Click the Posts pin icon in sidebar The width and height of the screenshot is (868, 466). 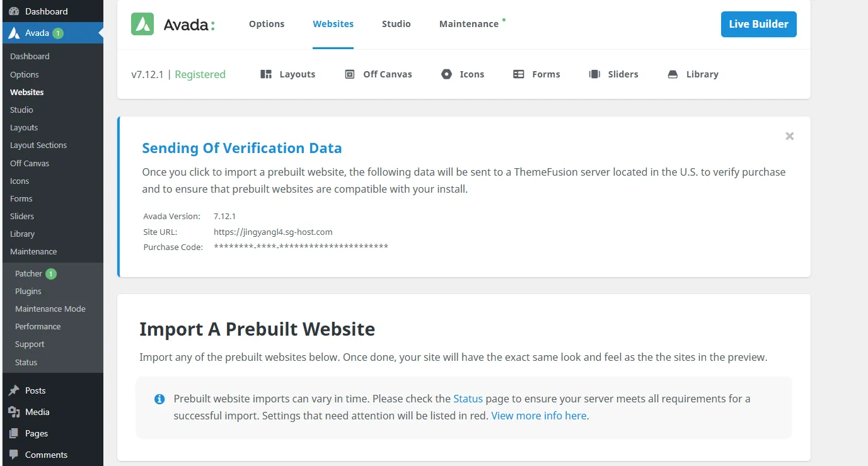tap(14, 390)
